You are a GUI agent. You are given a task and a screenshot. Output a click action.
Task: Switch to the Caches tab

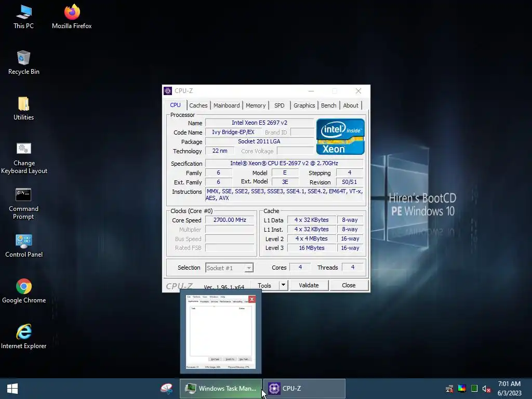(198, 105)
